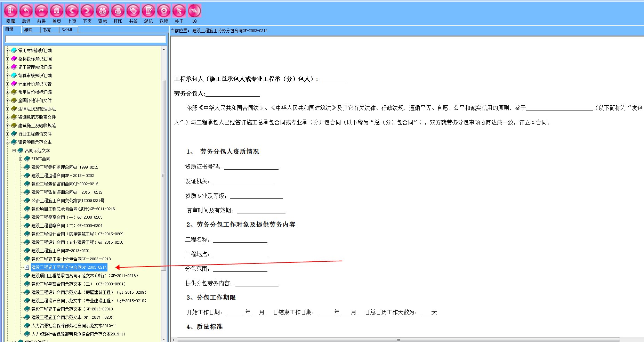Image resolution: width=644 pixels, height=342 pixels.
Task: Collapse the 建设项目示范文本 tree node
Action: pos(7,142)
